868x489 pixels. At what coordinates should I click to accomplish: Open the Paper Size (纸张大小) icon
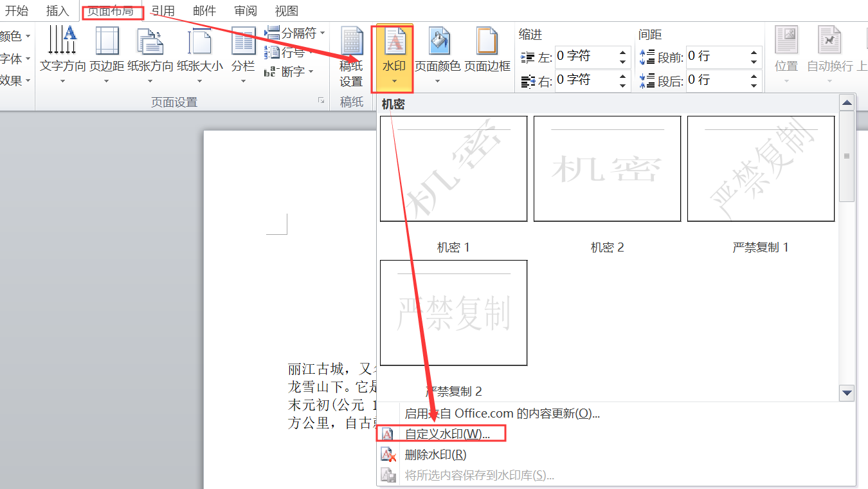tap(200, 55)
